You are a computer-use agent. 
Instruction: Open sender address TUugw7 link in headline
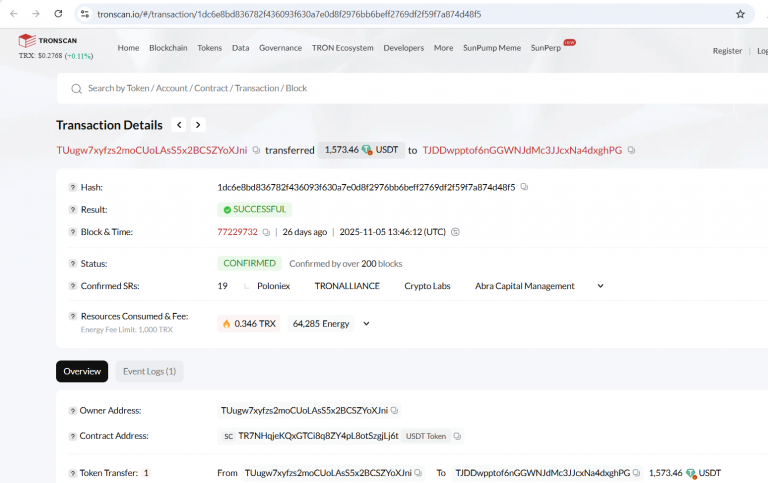[x=152, y=150]
